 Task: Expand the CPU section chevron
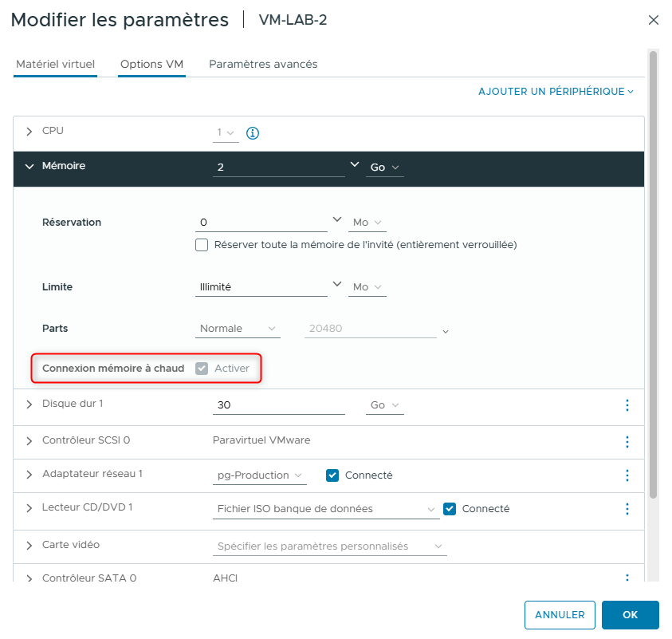pos(30,132)
